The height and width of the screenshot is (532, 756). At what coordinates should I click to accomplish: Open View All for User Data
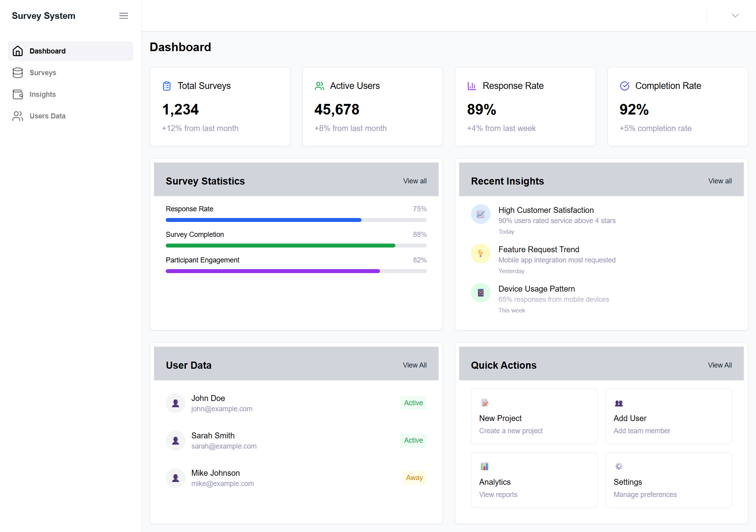tap(415, 365)
